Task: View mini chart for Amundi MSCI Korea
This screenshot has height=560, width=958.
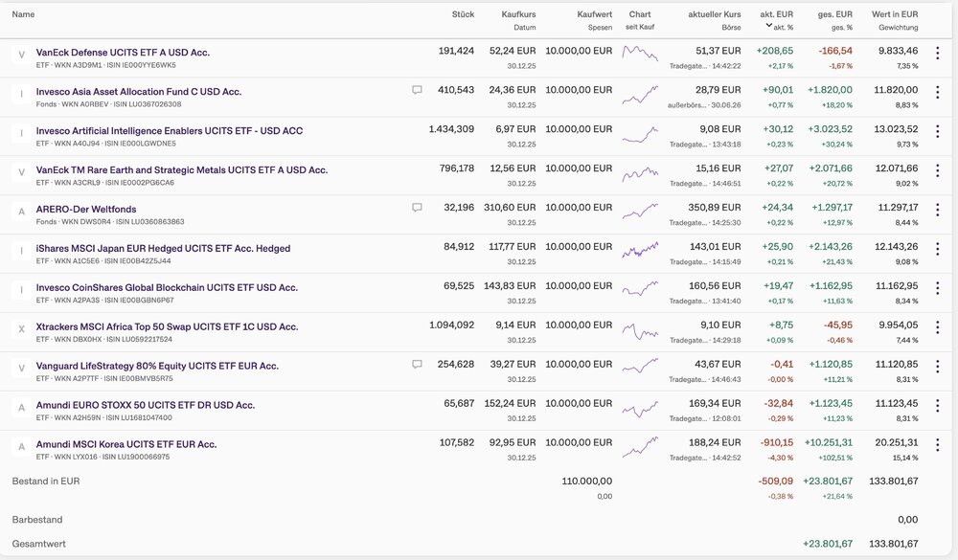Action: [640, 447]
